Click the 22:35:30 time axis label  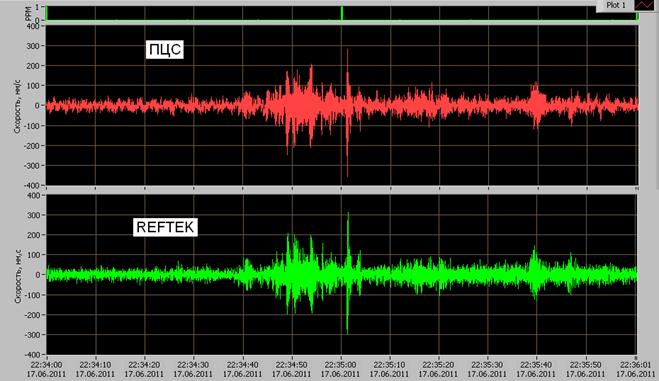(488, 365)
